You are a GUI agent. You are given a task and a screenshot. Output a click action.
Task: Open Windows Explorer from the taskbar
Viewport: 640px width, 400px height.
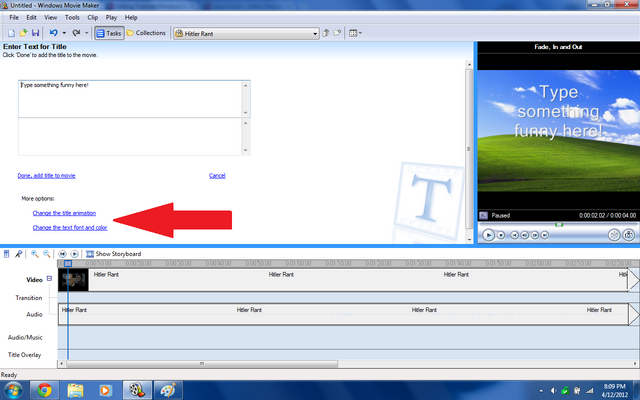[x=75, y=390]
